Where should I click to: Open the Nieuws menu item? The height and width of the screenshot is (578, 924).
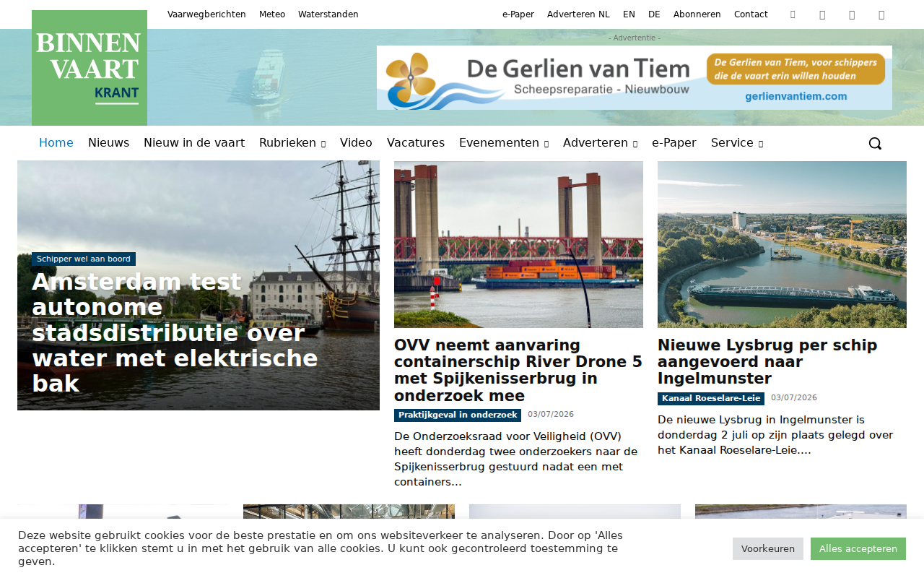point(108,143)
